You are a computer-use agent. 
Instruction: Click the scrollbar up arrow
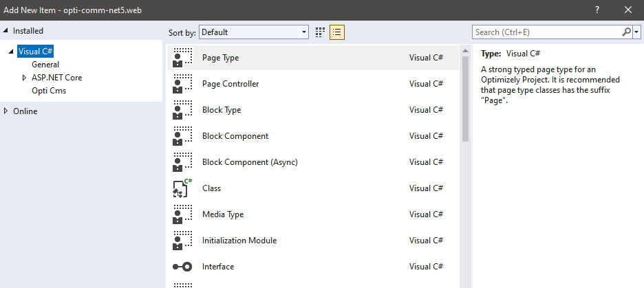click(465, 51)
